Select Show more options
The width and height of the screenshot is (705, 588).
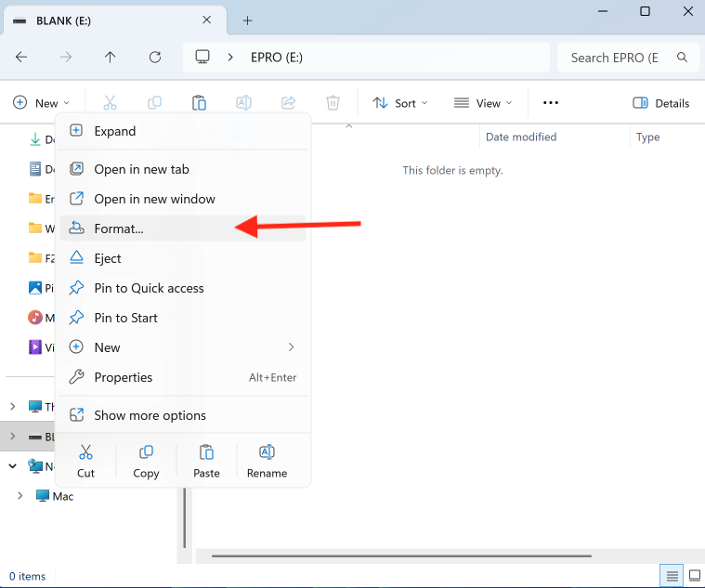pyautogui.click(x=150, y=415)
